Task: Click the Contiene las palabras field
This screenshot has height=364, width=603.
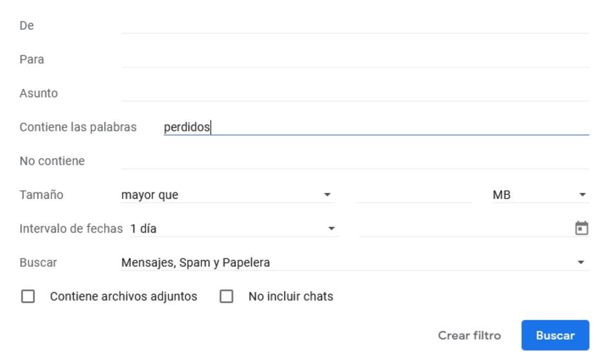Action: 376,127
